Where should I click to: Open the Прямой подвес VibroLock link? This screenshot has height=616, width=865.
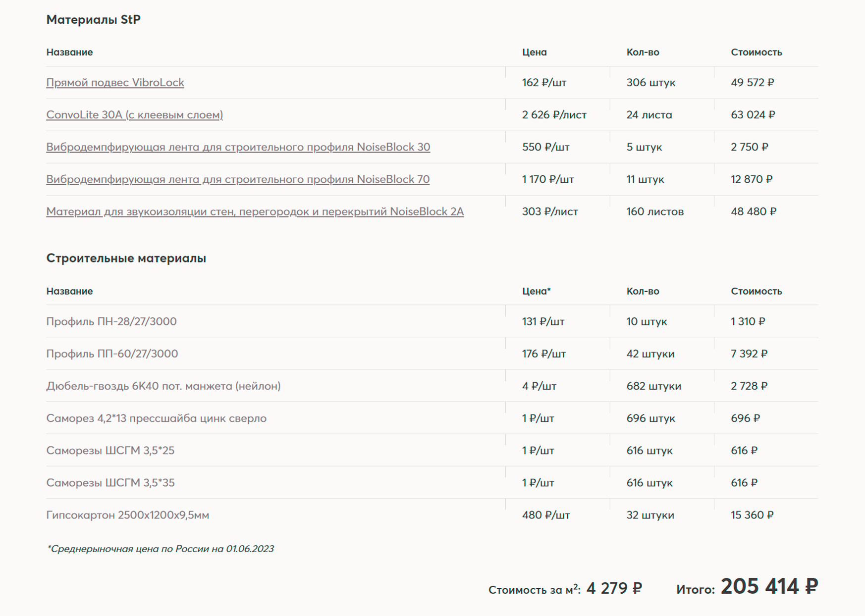pos(115,83)
